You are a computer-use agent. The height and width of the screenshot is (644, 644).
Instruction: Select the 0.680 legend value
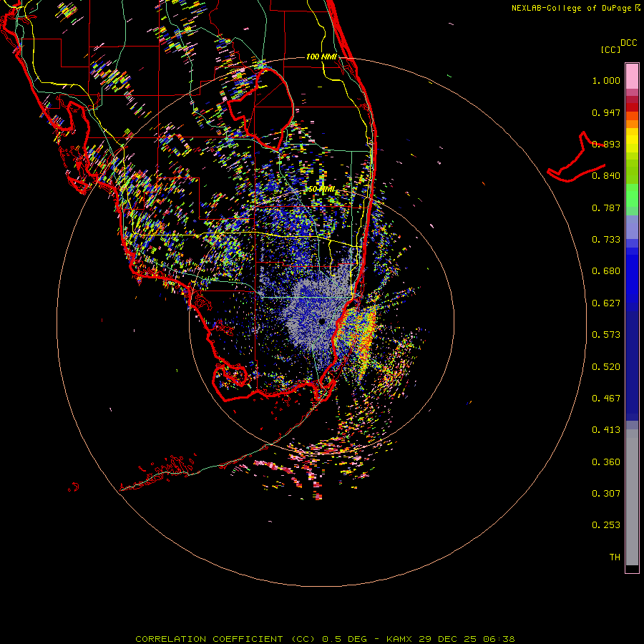(x=606, y=271)
